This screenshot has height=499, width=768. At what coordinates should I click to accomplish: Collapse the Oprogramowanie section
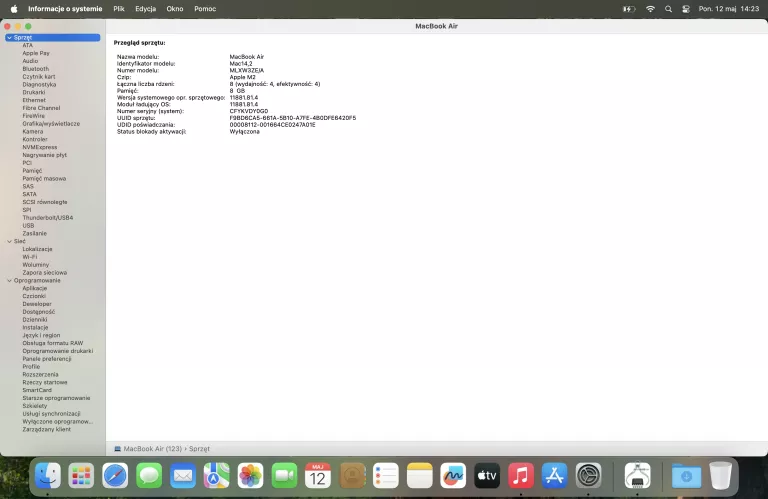point(9,280)
